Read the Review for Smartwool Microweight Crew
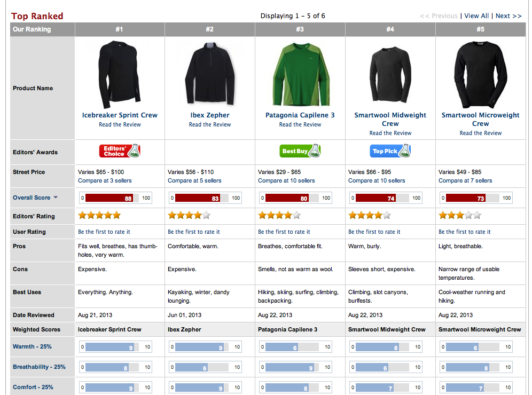The width and height of the screenshot is (532, 395). point(480,133)
